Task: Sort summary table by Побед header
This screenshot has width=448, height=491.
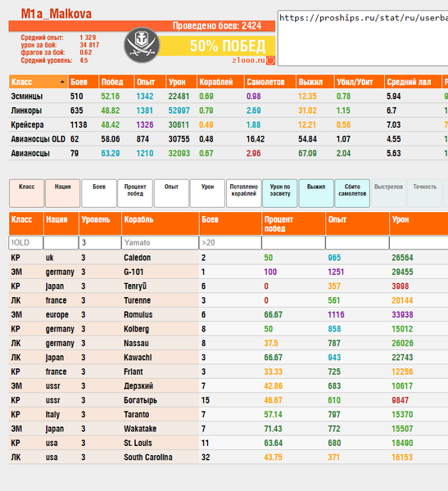Action: (116, 82)
